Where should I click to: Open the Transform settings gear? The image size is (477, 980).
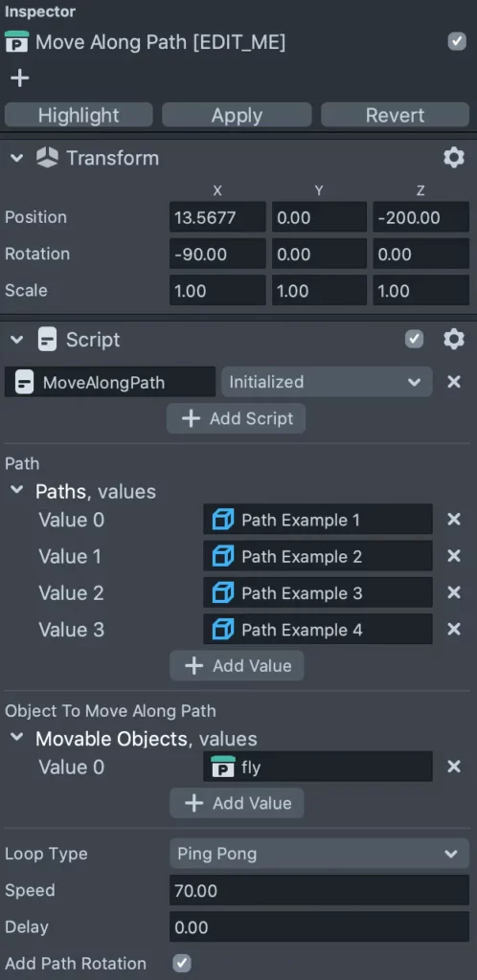click(454, 158)
